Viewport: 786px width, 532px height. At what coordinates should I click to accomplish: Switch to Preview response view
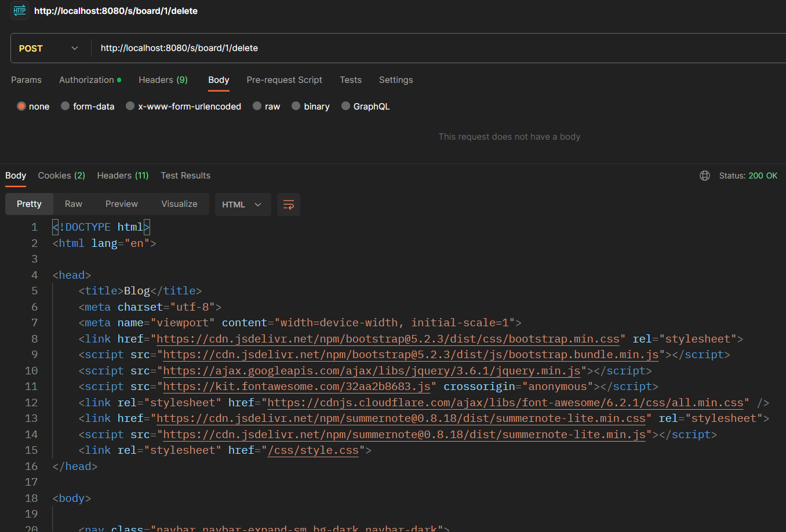pyautogui.click(x=122, y=204)
